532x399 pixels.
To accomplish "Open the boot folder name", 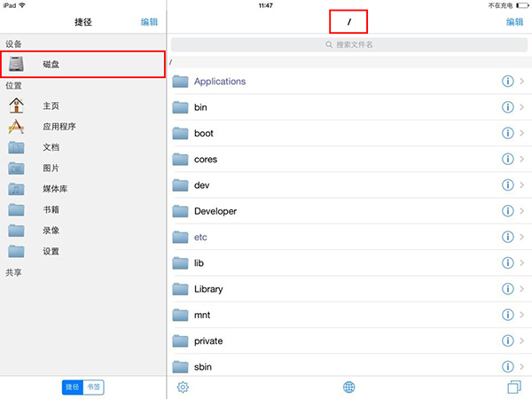I will [204, 133].
